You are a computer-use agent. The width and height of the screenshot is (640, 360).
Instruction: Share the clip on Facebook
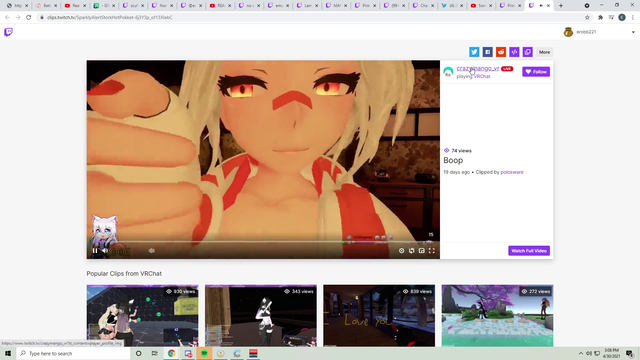tap(487, 52)
